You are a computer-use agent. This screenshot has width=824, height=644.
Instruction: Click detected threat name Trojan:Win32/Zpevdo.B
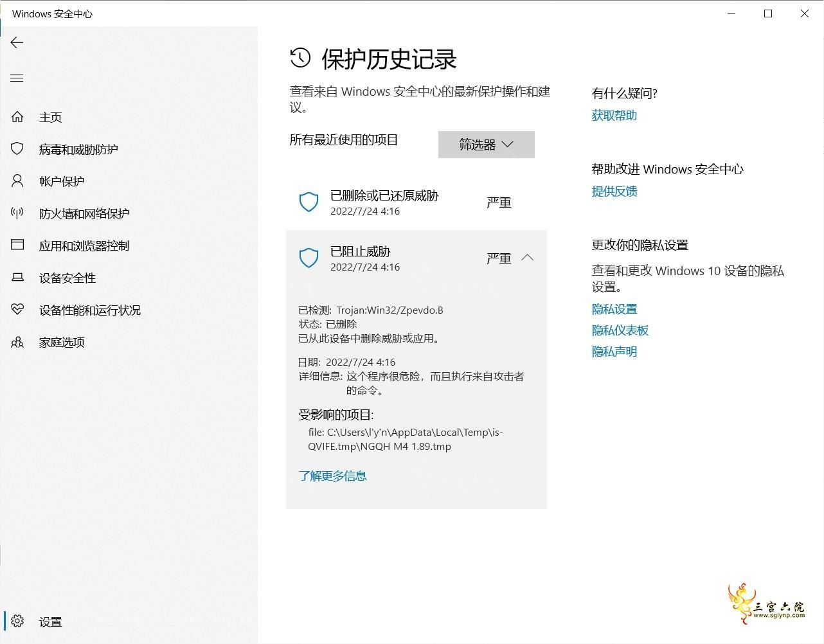click(x=390, y=310)
